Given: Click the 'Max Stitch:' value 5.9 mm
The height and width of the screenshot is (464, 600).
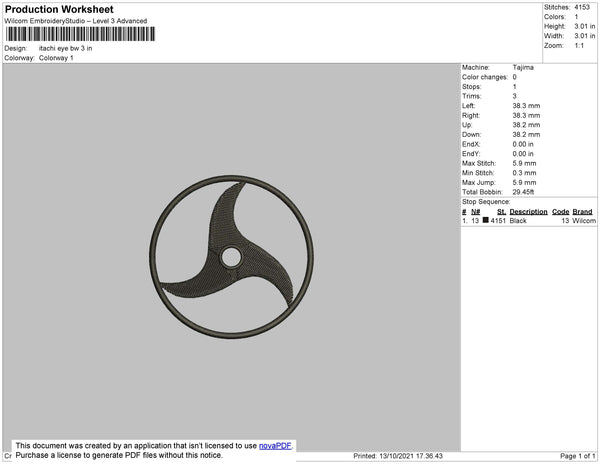Looking at the screenshot, I should point(525,163).
